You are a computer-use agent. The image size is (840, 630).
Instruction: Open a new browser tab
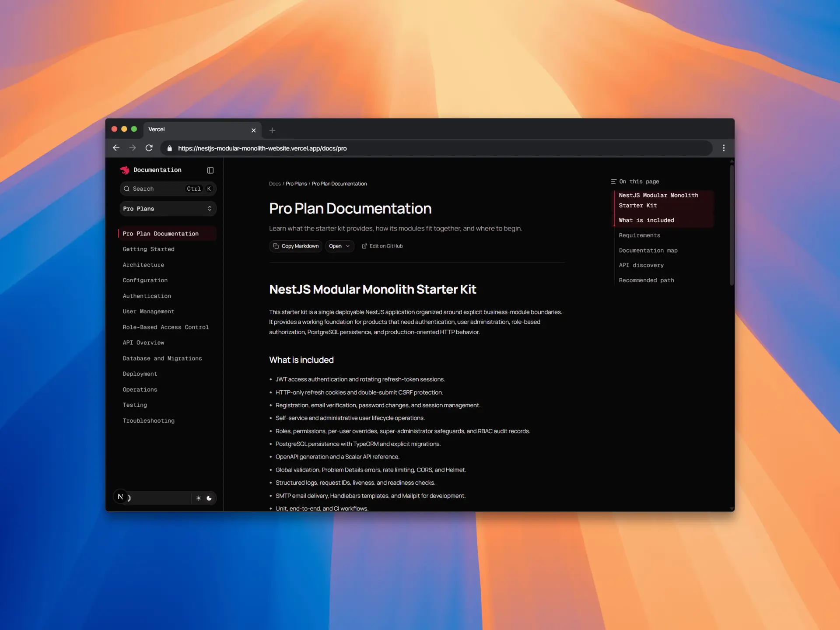click(272, 130)
